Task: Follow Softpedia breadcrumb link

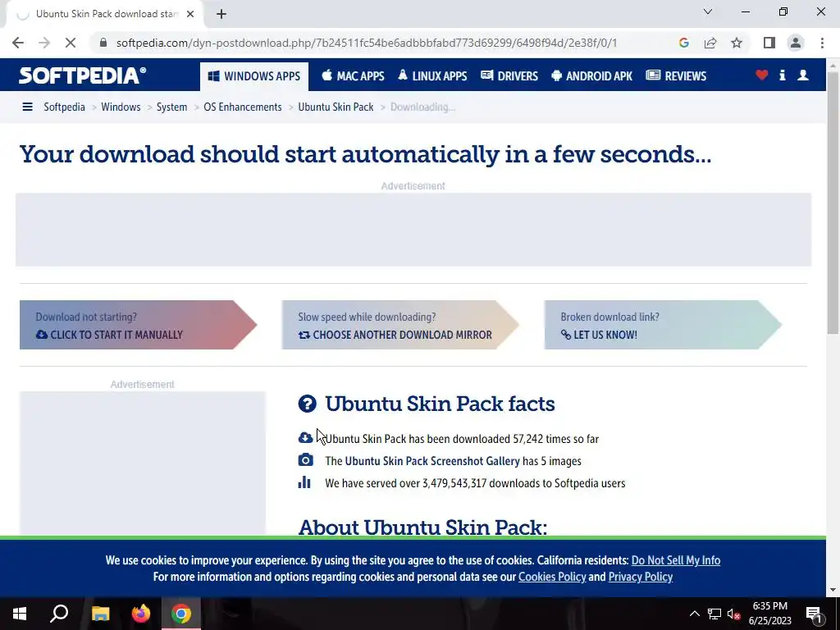Action: (x=64, y=107)
